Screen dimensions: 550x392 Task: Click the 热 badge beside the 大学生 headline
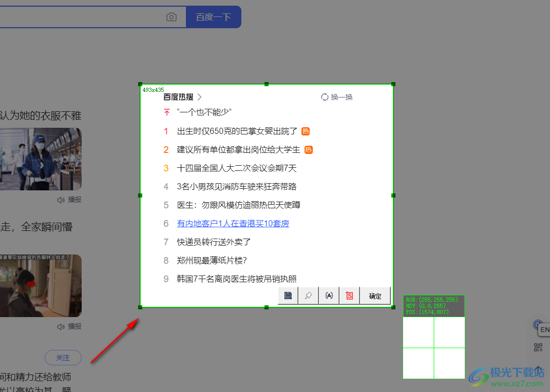tap(308, 150)
